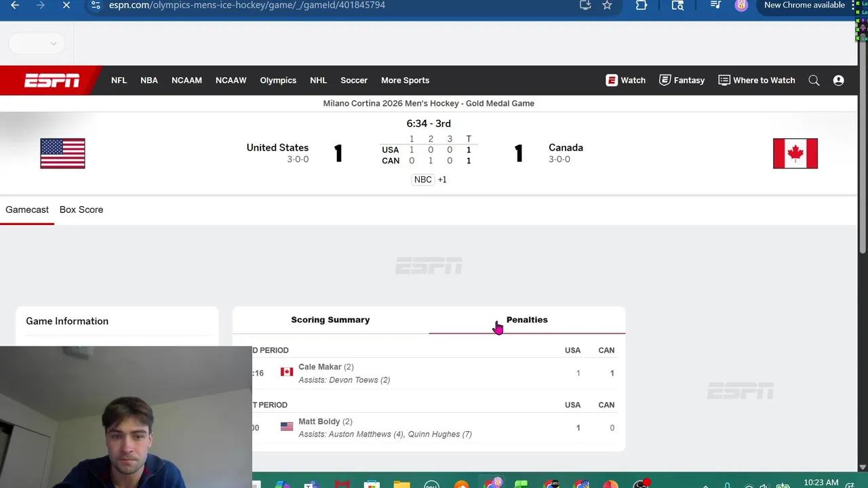Switch to the Gamecast tab
The image size is (868, 488).
click(x=27, y=209)
